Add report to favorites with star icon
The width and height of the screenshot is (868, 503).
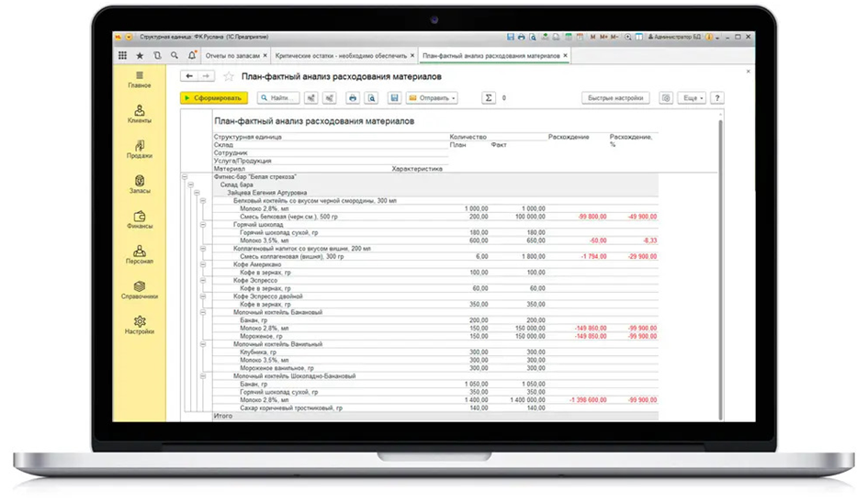(x=229, y=76)
